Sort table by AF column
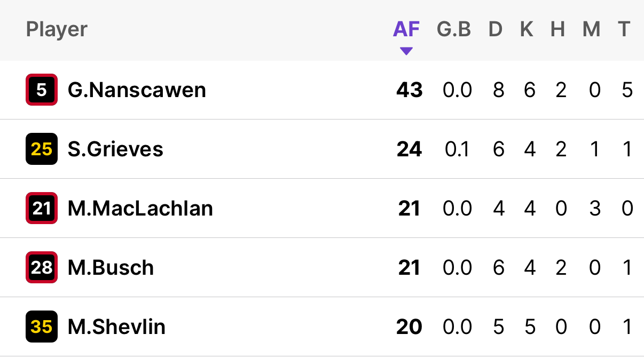 tap(406, 29)
